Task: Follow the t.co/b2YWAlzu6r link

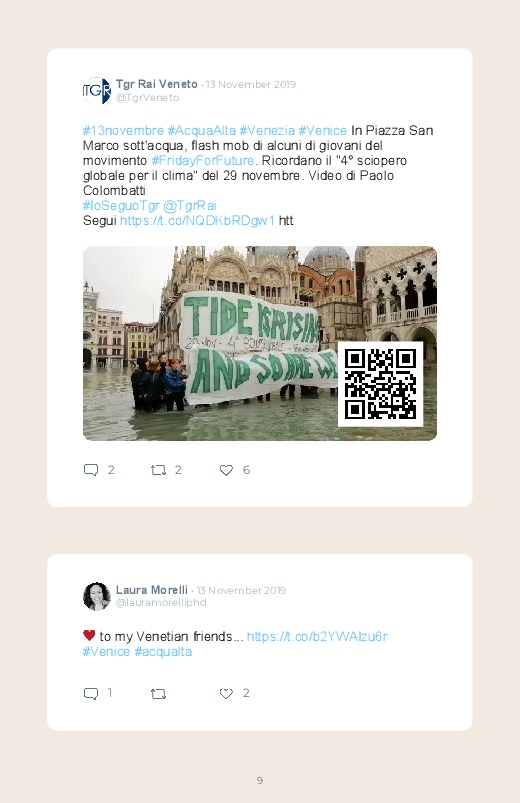Action: coord(317,637)
